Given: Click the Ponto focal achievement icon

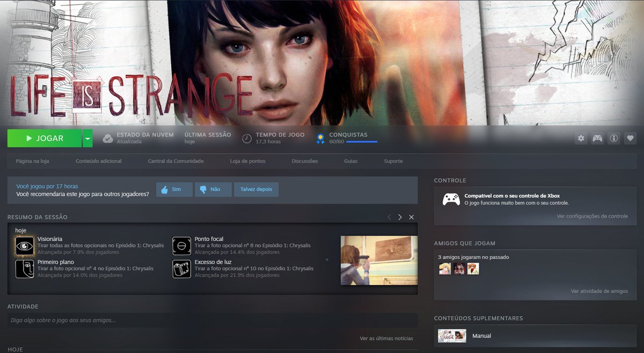Looking at the screenshot, I should pyautogui.click(x=182, y=246).
